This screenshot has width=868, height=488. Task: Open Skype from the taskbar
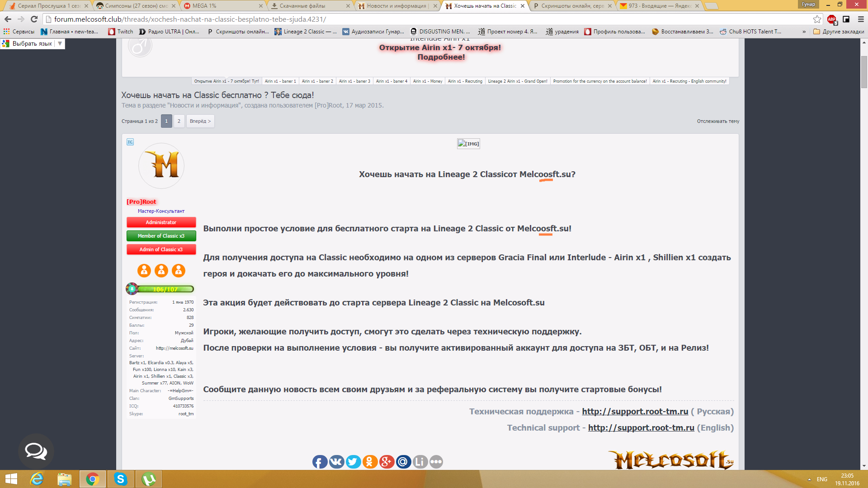pyautogui.click(x=121, y=479)
